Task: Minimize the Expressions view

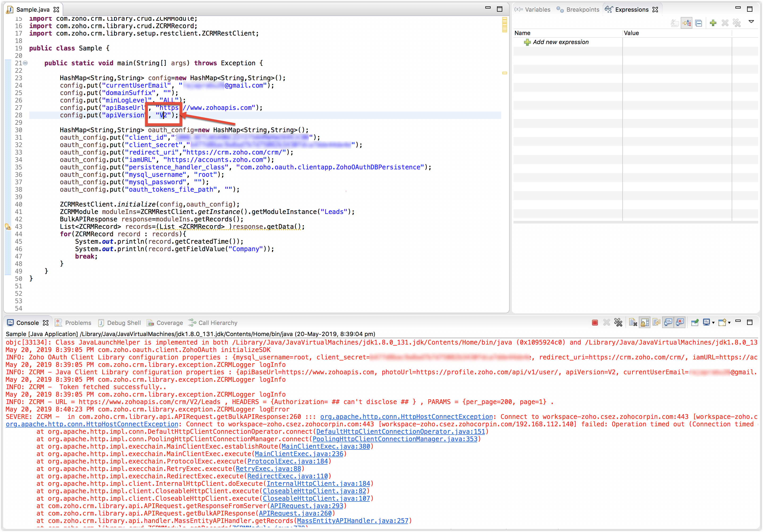Action: coord(738,8)
